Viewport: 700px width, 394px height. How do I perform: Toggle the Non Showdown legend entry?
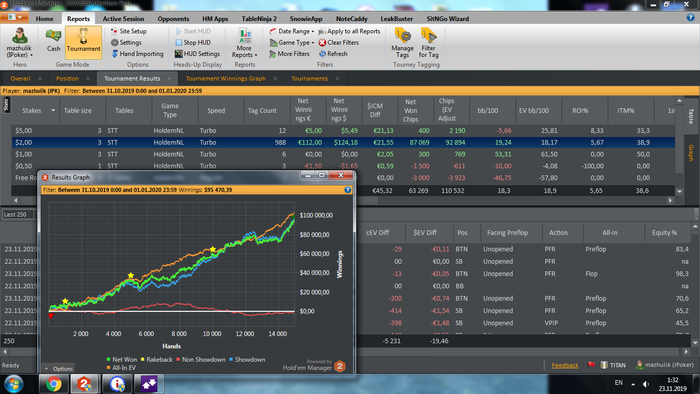(200, 359)
